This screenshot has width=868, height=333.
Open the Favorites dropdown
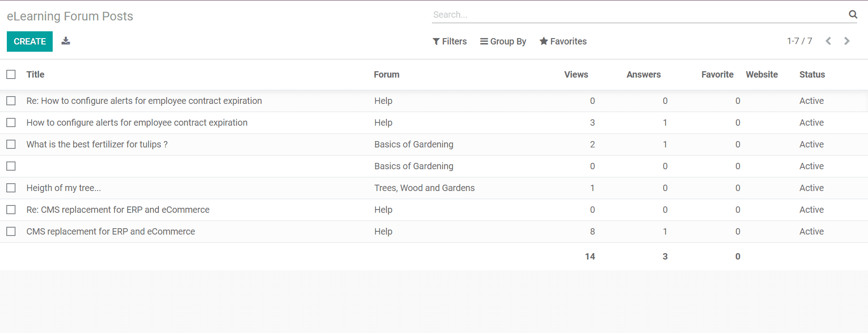tap(563, 41)
